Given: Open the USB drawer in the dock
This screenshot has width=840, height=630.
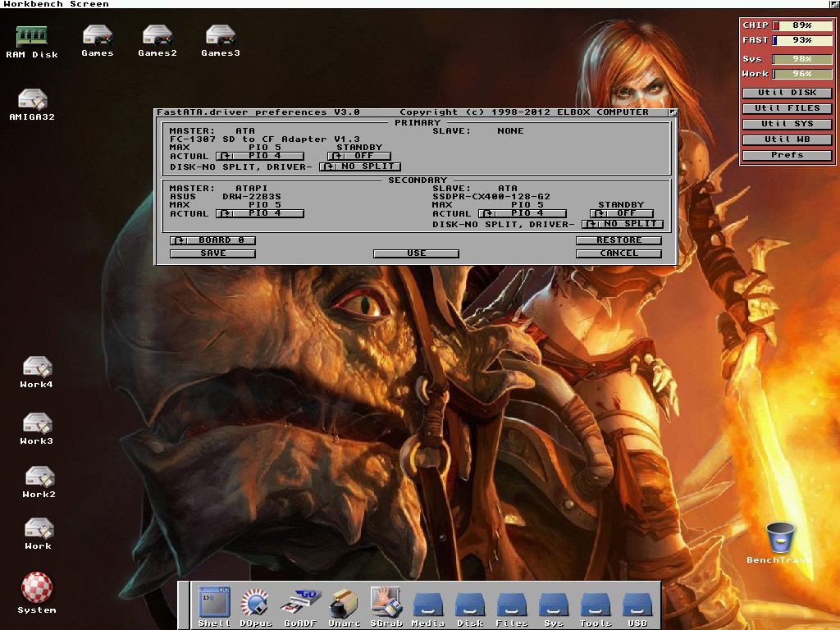Looking at the screenshot, I should coord(637,609).
